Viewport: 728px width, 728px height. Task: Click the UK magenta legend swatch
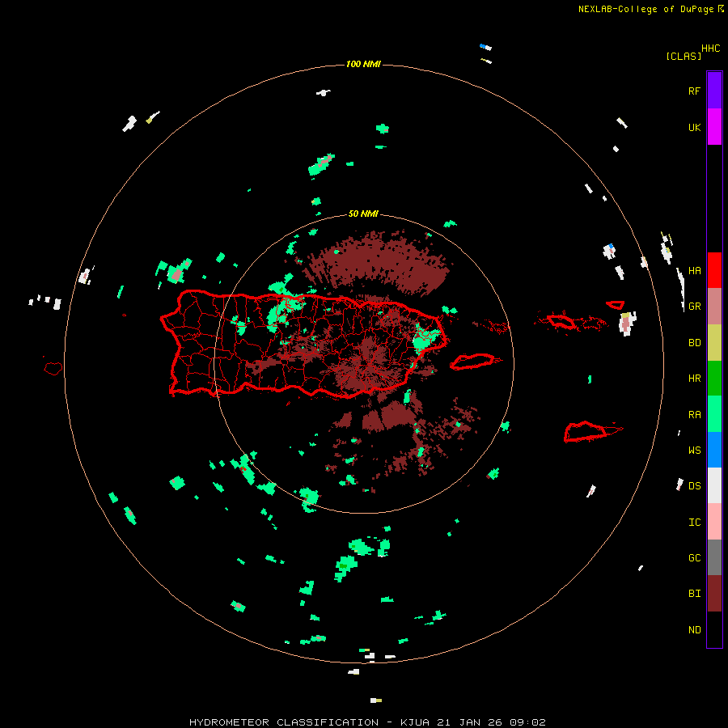[x=714, y=127]
